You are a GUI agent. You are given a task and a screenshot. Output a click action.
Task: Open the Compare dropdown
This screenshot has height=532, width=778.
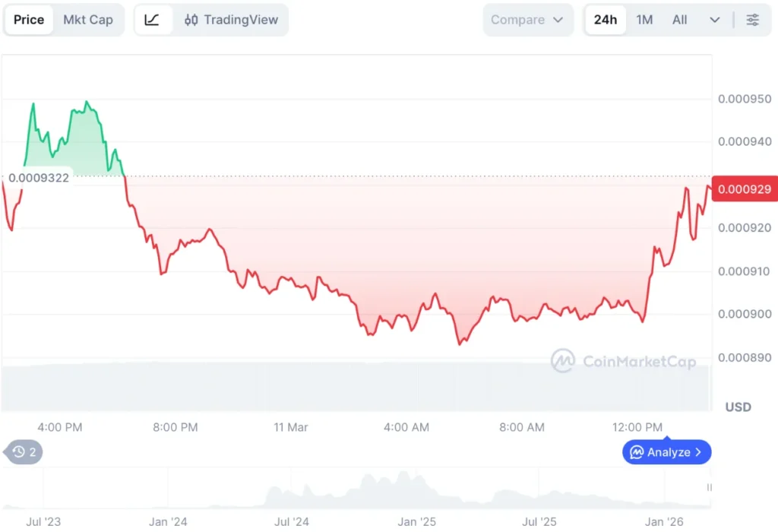pyautogui.click(x=527, y=20)
